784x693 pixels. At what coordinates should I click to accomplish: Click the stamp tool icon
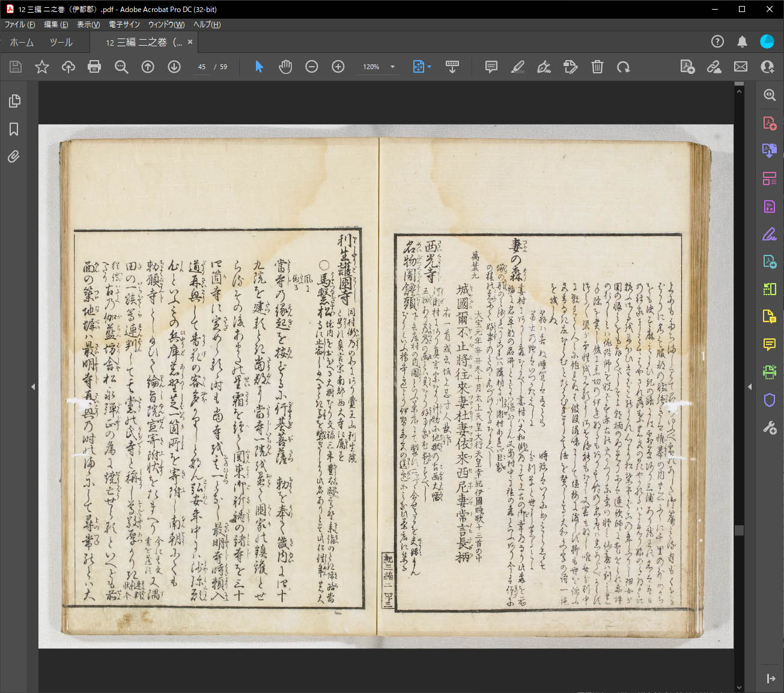tap(571, 67)
